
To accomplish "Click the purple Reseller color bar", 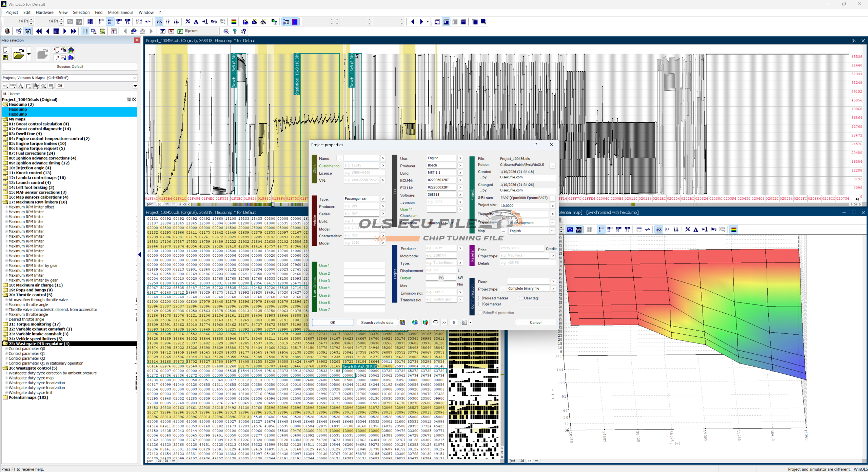I will tap(472, 256).
